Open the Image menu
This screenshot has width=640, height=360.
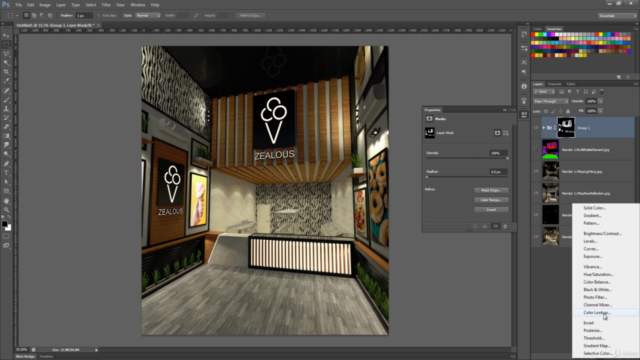44,5
